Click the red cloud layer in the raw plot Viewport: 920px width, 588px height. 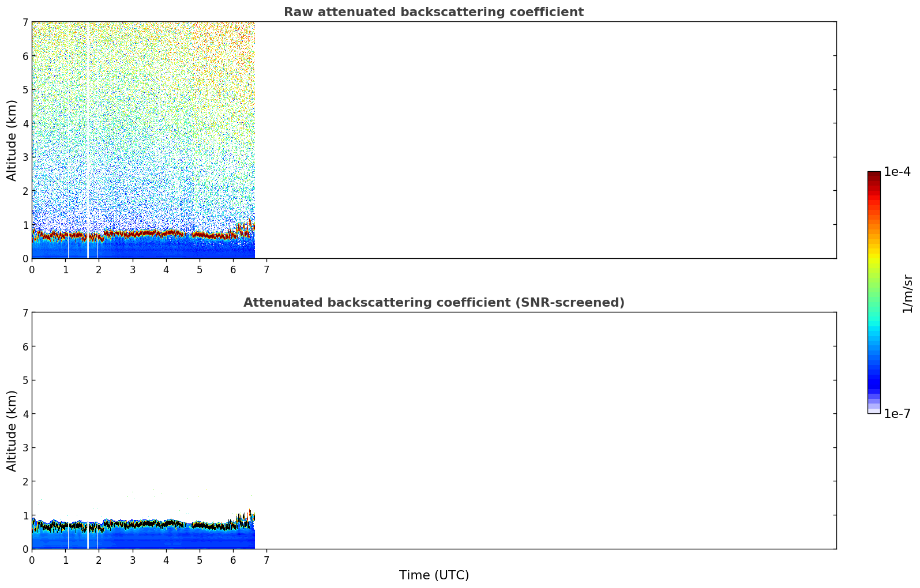143,234
